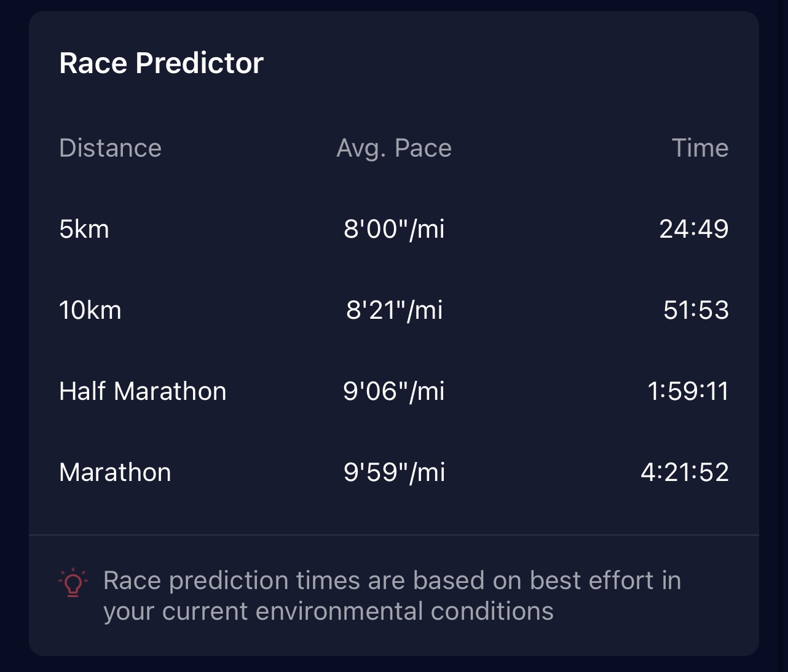Screen dimensions: 788x672
Task: Click the 1:59:11 predicted time
Action: 688,391
